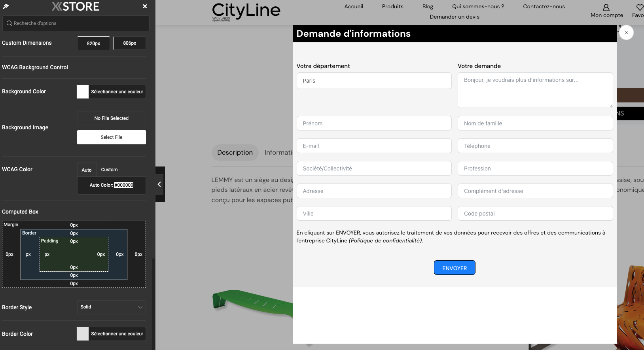Click the Custom Dimensions label
The image size is (644, 350).
point(27,43)
